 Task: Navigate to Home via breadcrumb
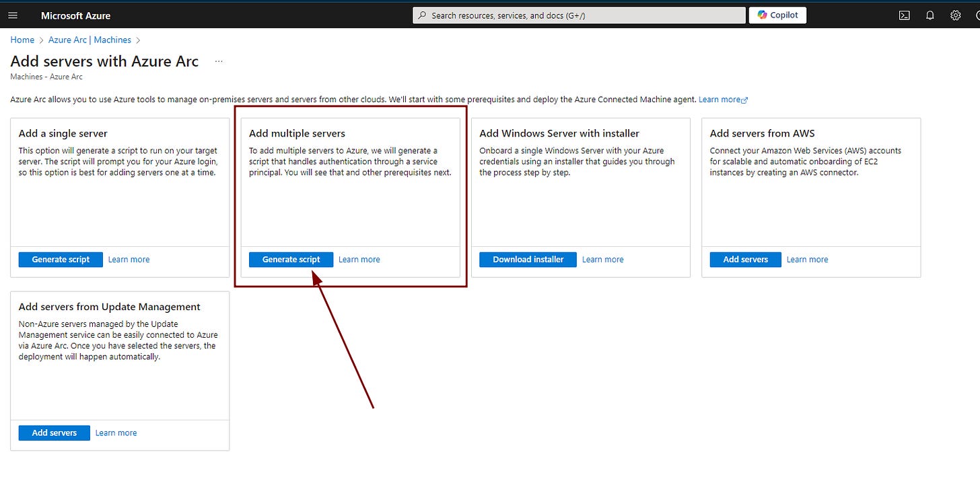[x=22, y=40]
